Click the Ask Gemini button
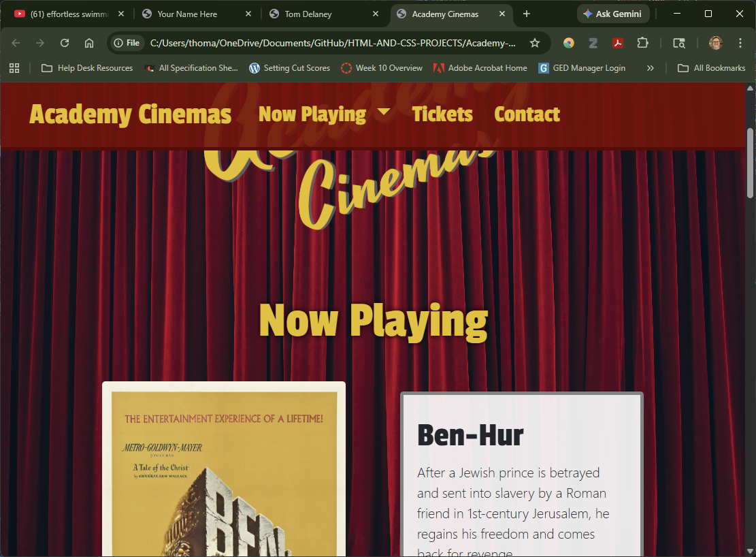Image resolution: width=756 pixels, height=557 pixels. [x=612, y=13]
